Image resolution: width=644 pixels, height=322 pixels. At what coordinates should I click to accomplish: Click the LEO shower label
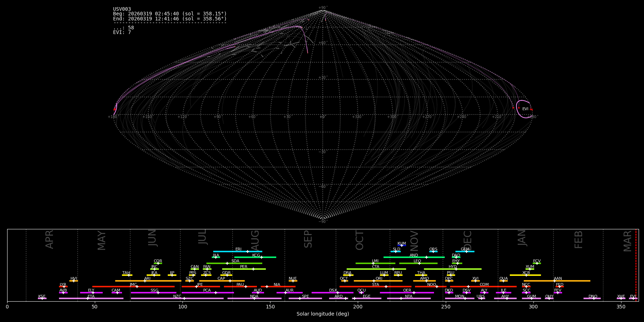(418, 261)
